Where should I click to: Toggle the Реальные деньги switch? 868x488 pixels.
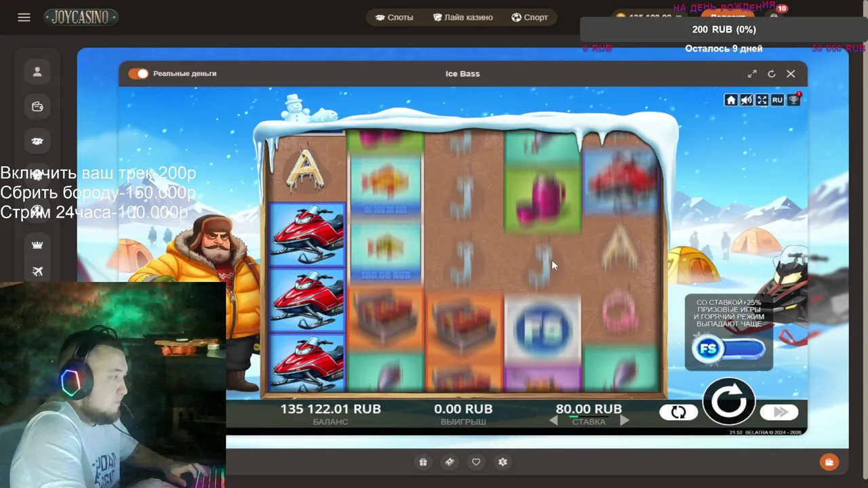138,73
